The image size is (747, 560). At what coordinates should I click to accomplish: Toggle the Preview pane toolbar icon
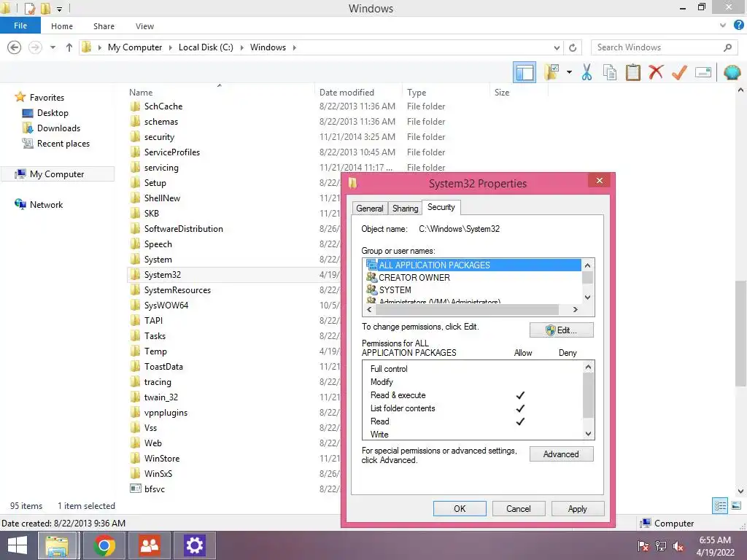[524, 72]
